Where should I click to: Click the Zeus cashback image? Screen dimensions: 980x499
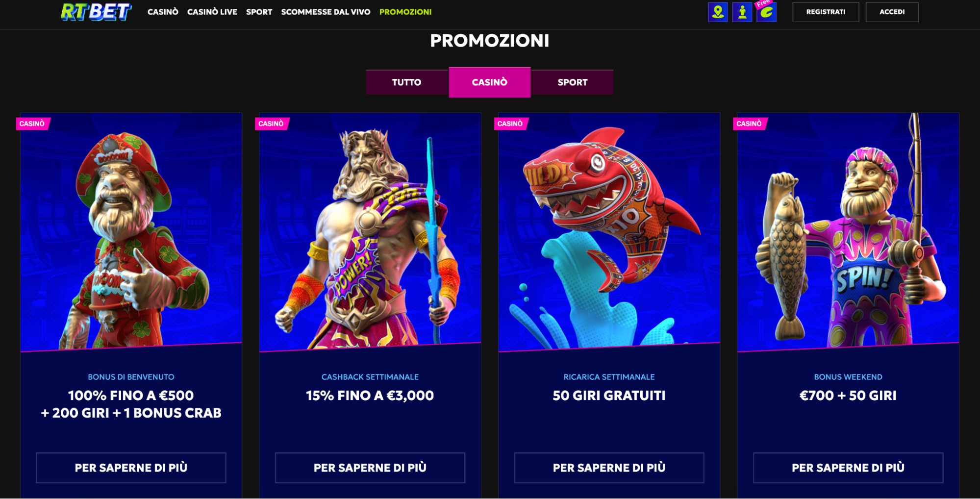tap(370, 232)
